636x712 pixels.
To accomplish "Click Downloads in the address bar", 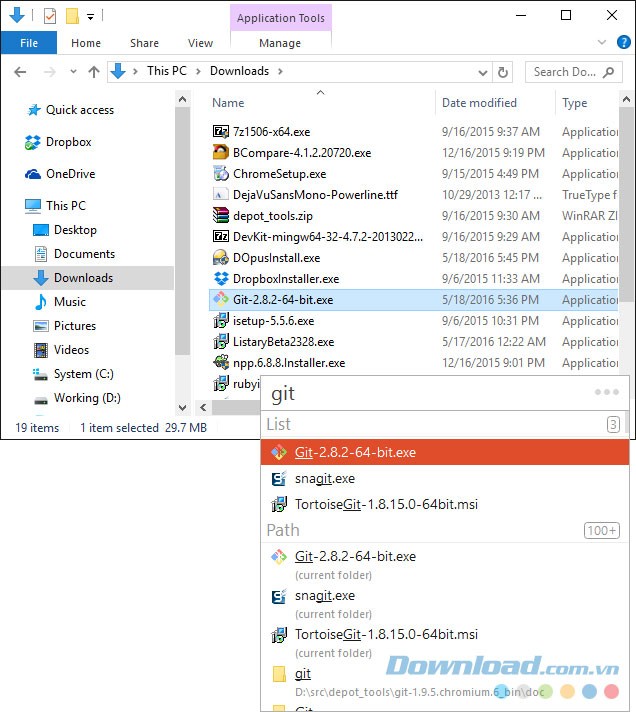I will [239, 71].
